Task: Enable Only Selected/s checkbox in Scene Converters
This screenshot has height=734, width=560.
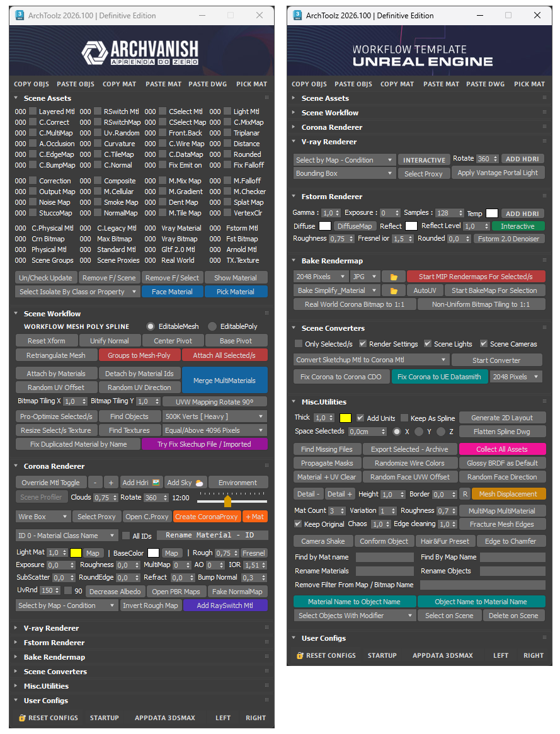Action: click(x=299, y=343)
